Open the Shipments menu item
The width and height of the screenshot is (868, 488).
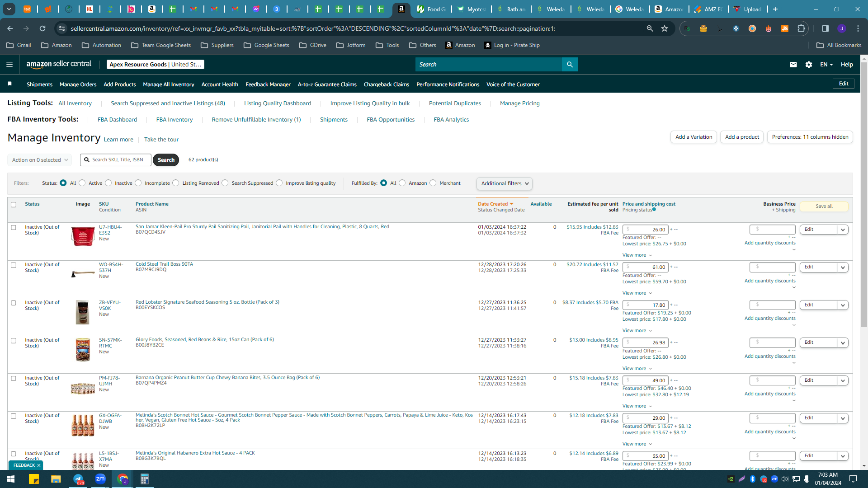pos(39,84)
